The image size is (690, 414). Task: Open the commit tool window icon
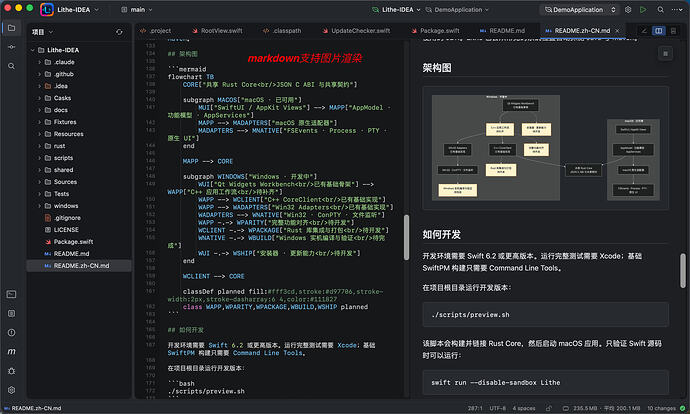(x=11, y=47)
